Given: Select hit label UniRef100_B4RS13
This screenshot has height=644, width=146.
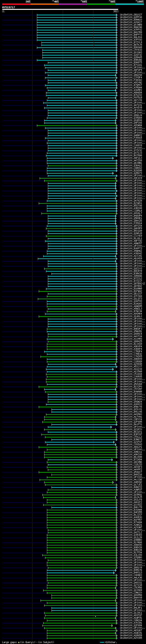Looking at the screenshot, I should click(x=131, y=573).
